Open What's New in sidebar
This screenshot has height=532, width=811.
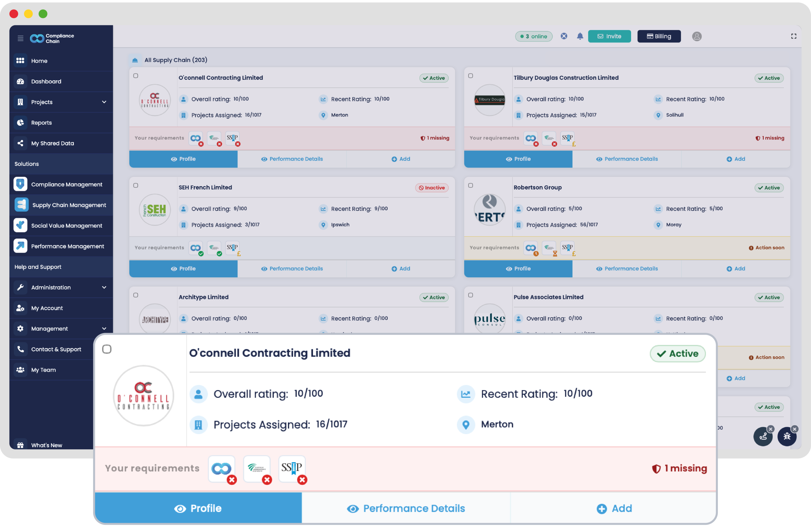(x=51, y=445)
